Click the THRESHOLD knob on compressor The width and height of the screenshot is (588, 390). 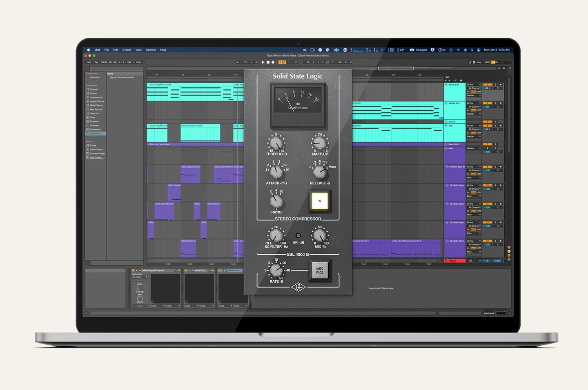[x=276, y=143]
